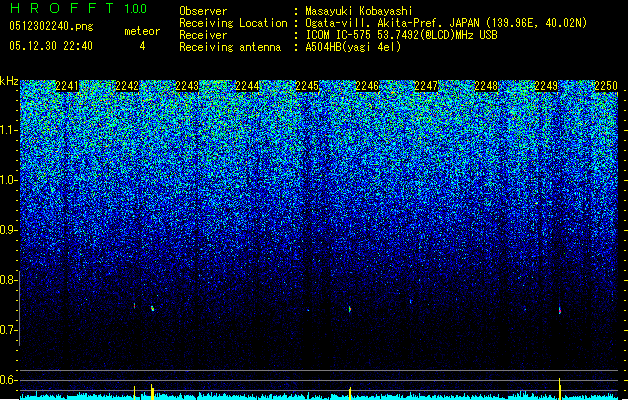Click the 1.1 frequency axis label
Viewport: 629px width, 400px height.
tap(8, 130)
